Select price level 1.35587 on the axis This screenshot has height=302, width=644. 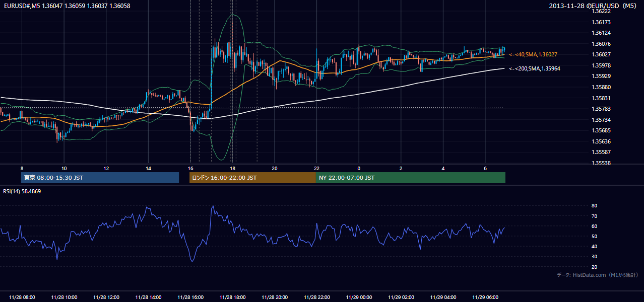tap(601, 152)
